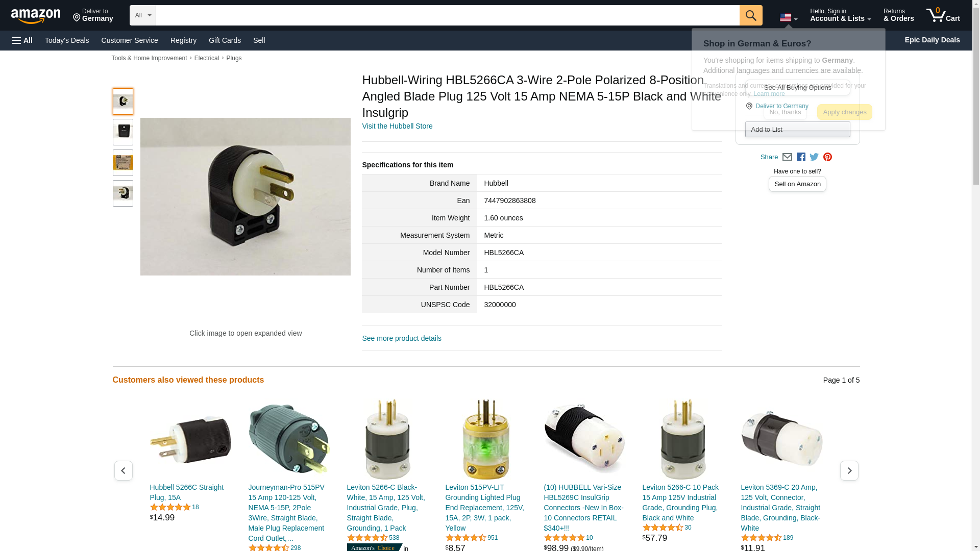This screenshot has width=980, height=551.
Task: Go to Customer Service
Action: (x=130, y=40)
